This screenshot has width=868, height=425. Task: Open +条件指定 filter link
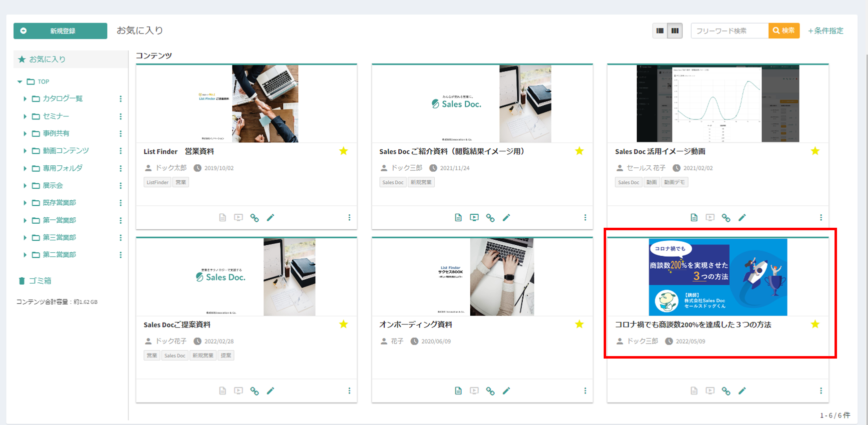tap(826, 31)
